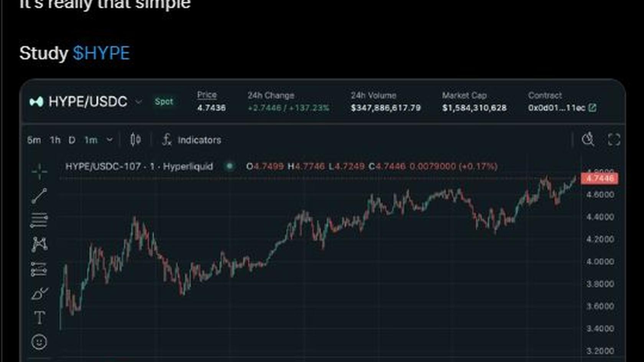Click the quick search icon on chart toolbar
The height and width of the screenshot is (362, 644).
(588, 140)
